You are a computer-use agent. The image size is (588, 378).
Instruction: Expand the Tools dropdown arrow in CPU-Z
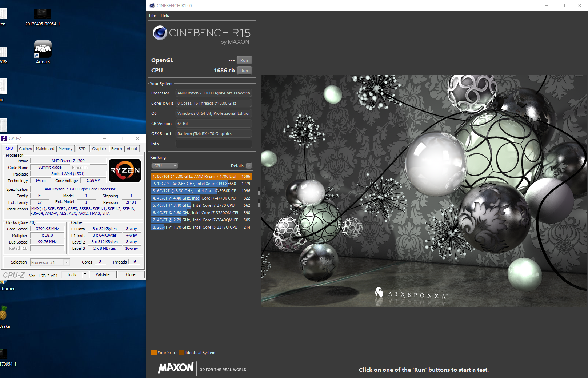85,274
